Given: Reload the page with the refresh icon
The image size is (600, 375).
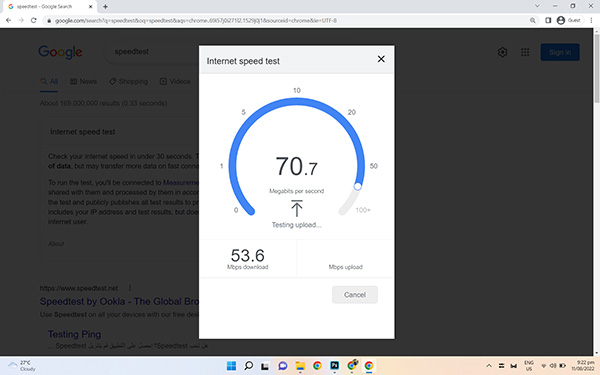Looking at the screenshot, I should click(34, 20).
